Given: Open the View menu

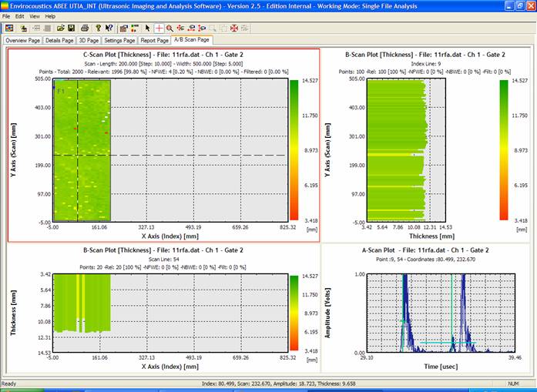Looking at the screenshot, I should coord(34,16).
